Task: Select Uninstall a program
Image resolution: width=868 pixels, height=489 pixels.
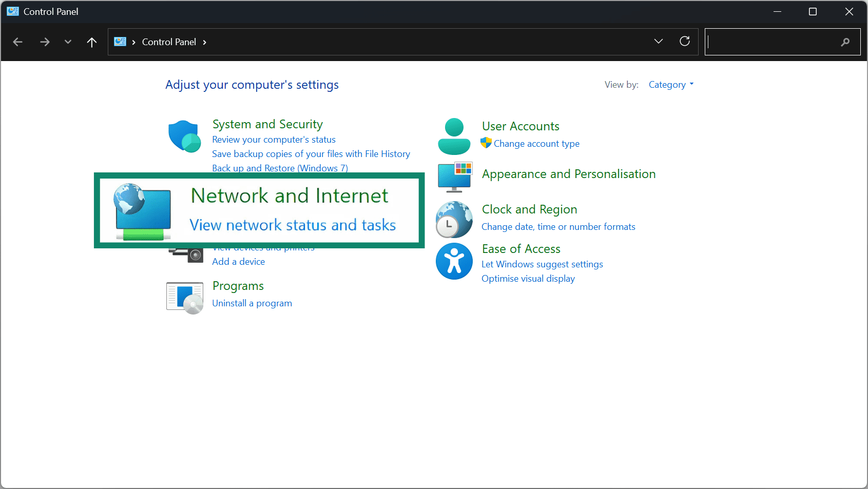Action: [252, 303]
